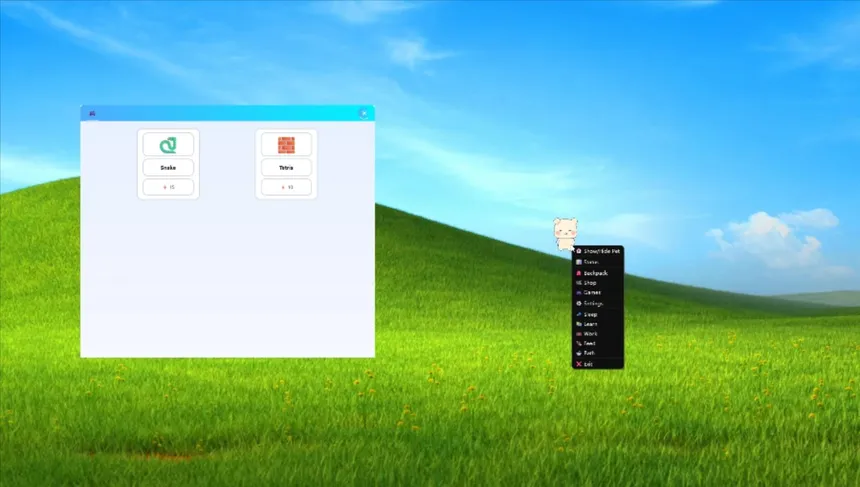Select the Tetris game label
860x487 pixels.
click(x=286, y=168)
